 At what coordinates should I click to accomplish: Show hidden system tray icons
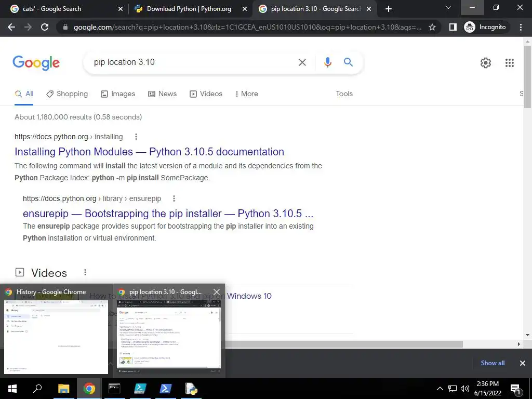click(440, 389)
